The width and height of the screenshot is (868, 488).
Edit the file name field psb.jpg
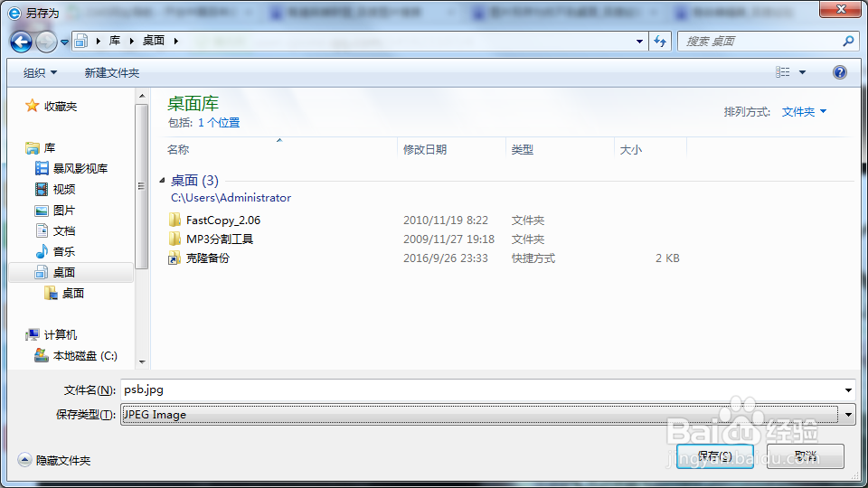[x=481, y=390]
